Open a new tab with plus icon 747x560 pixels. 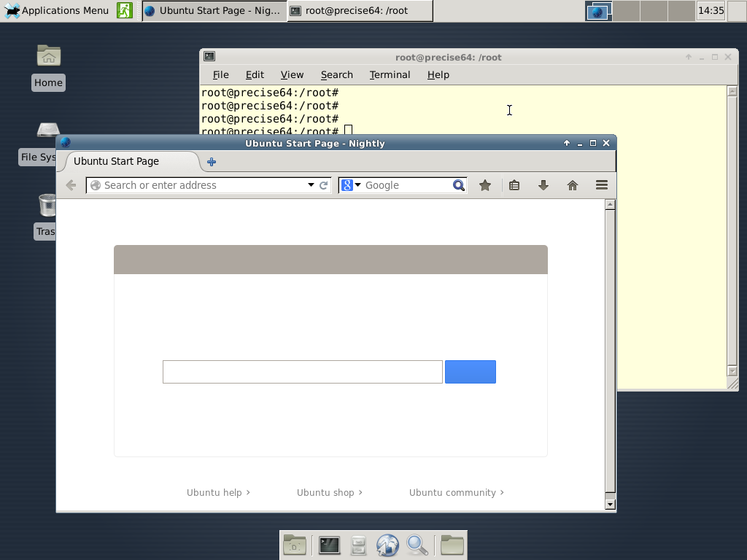pos(212,162)
